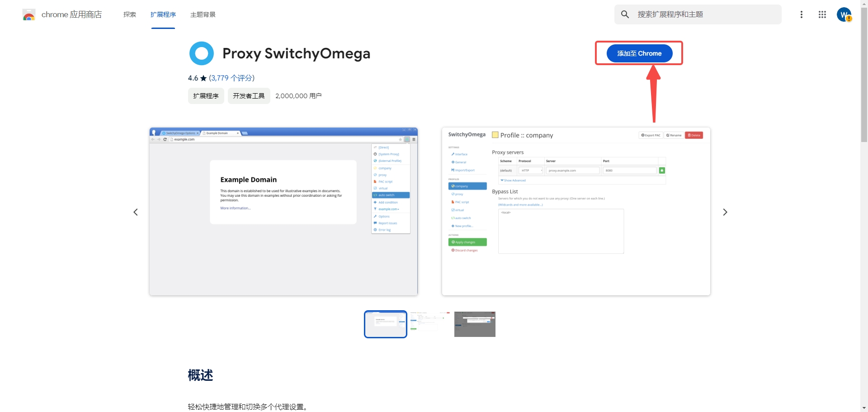868x412 pixels.
Task: Click the chrome 应用商店 title link
Action: [x=71, y=14]
